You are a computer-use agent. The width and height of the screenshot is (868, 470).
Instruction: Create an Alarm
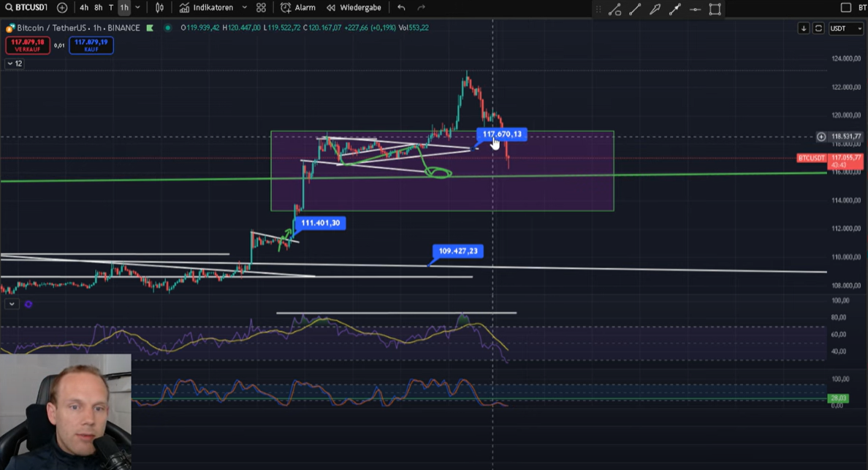pyautogui.click(x=298, y=8)
